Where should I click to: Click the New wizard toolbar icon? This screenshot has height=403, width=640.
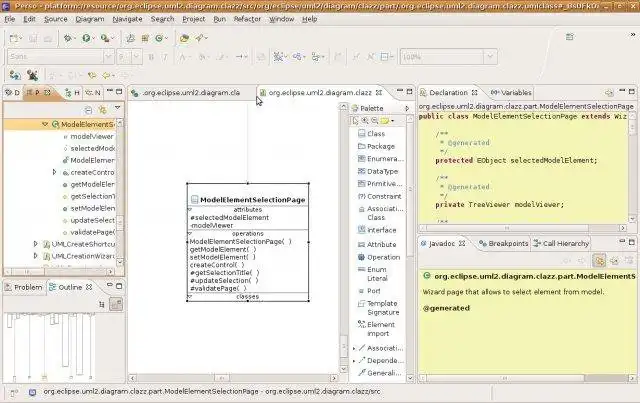[x=13, y=38]
